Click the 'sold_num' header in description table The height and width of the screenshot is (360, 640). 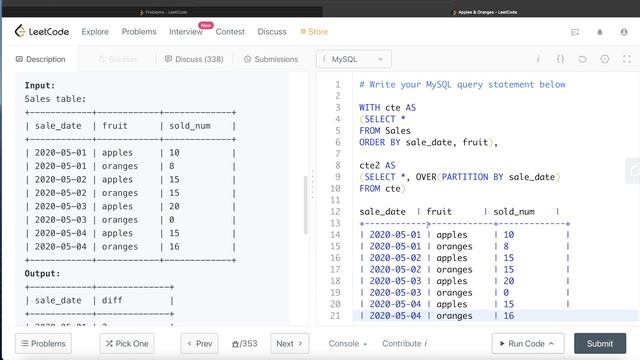tap(190, 126)
